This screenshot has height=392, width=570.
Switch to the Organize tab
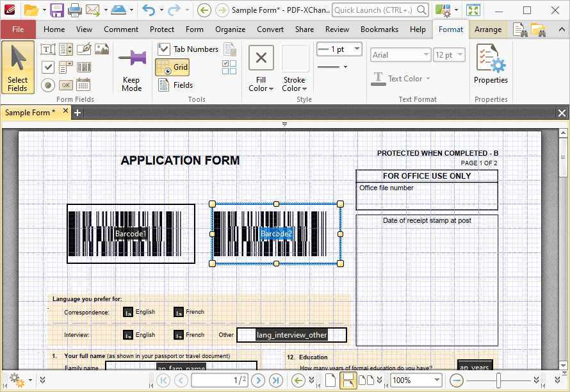coord(230,29)
